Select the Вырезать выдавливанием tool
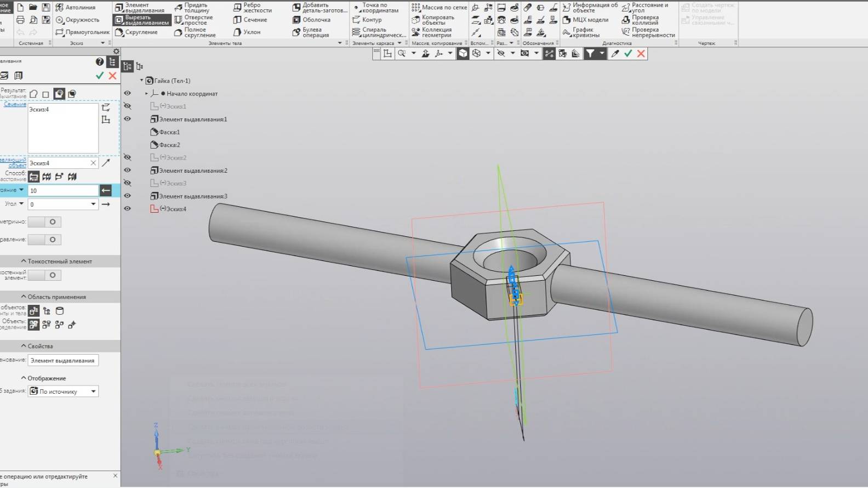This screenshot has width=868, height=488. coord(142,20)
